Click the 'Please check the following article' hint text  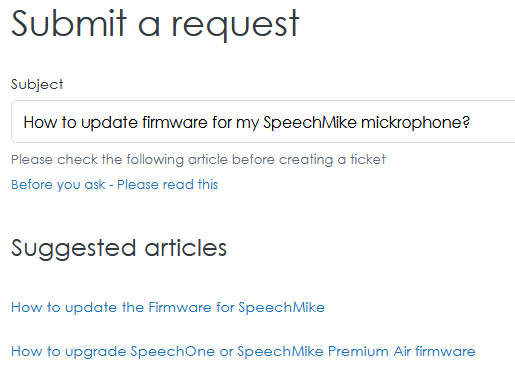point(198,160)
